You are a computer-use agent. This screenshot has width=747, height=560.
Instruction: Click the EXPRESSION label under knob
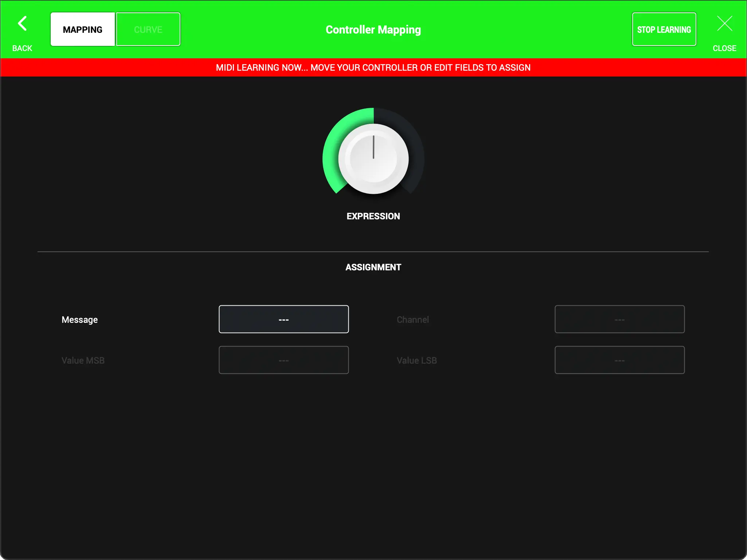373,216
